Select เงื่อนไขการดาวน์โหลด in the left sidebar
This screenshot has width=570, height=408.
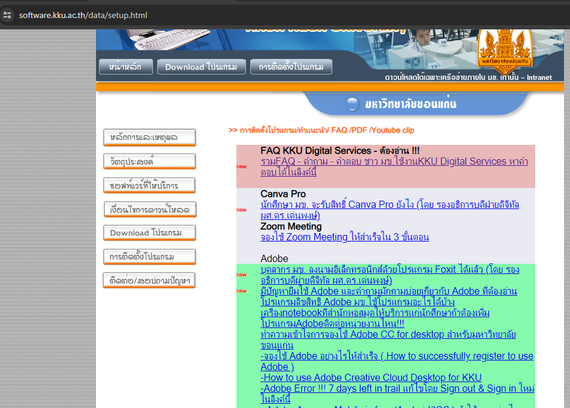coord(150,209)
